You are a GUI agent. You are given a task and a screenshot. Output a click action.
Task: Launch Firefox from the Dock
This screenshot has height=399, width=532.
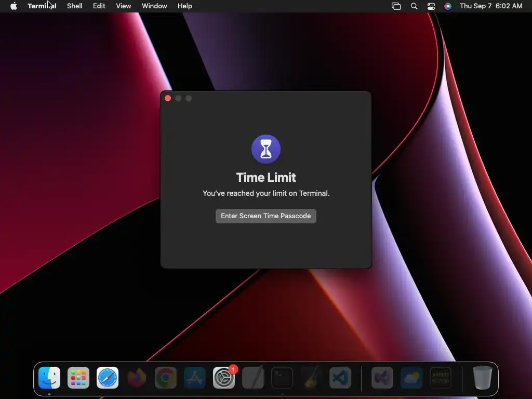(137, 378)
